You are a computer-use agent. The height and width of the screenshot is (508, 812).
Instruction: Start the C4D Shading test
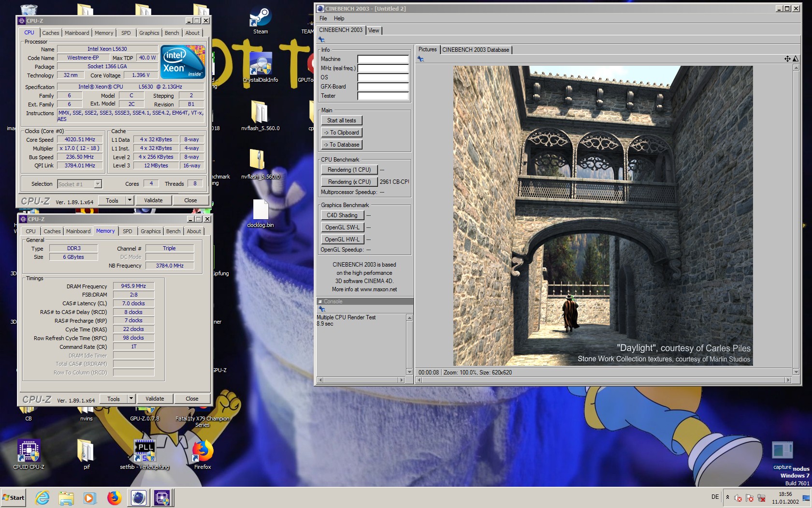[x=342, y=215]
